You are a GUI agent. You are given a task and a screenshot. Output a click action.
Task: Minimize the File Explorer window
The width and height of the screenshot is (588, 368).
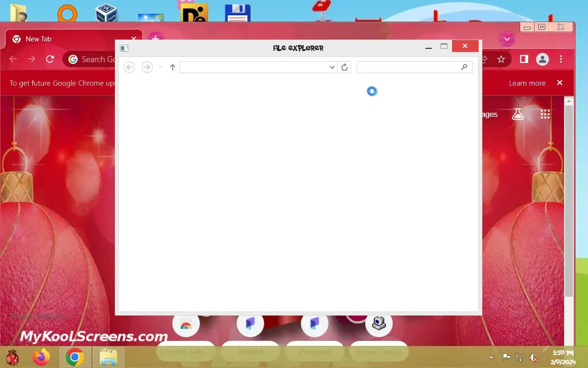click(429, 47)
